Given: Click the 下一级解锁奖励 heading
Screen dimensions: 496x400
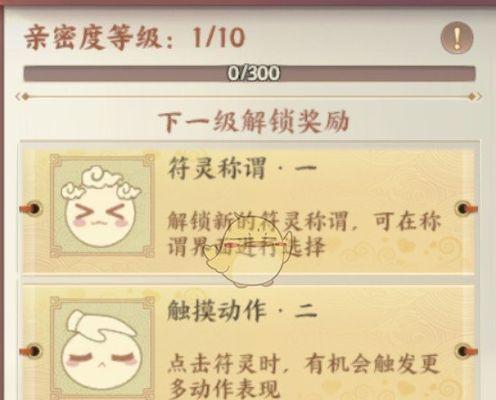Looking at the screenshot, I should [253, 122].
